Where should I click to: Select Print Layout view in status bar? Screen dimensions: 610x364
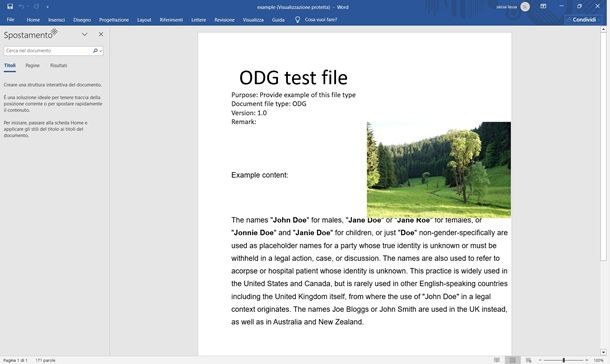(513, 360)
